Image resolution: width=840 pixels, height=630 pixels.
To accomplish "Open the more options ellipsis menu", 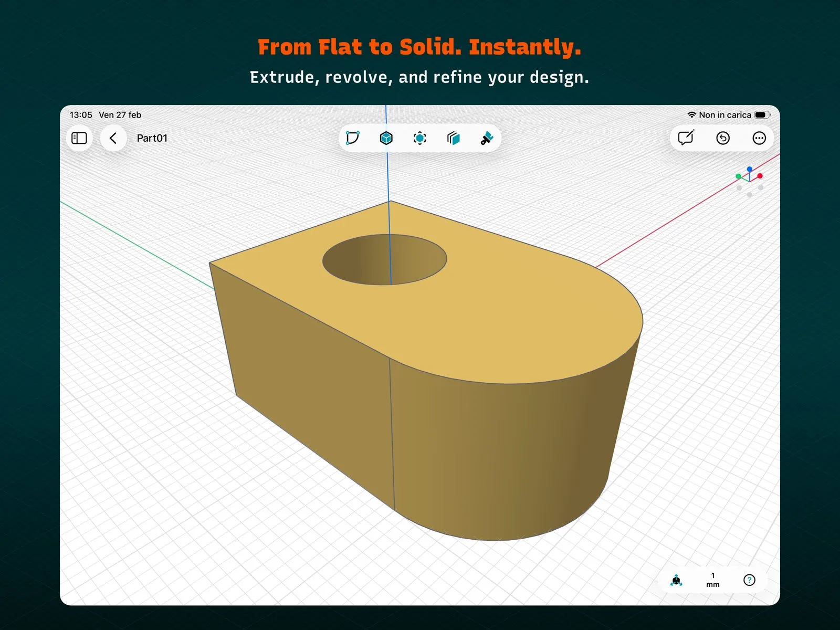I will pos(759,138).
